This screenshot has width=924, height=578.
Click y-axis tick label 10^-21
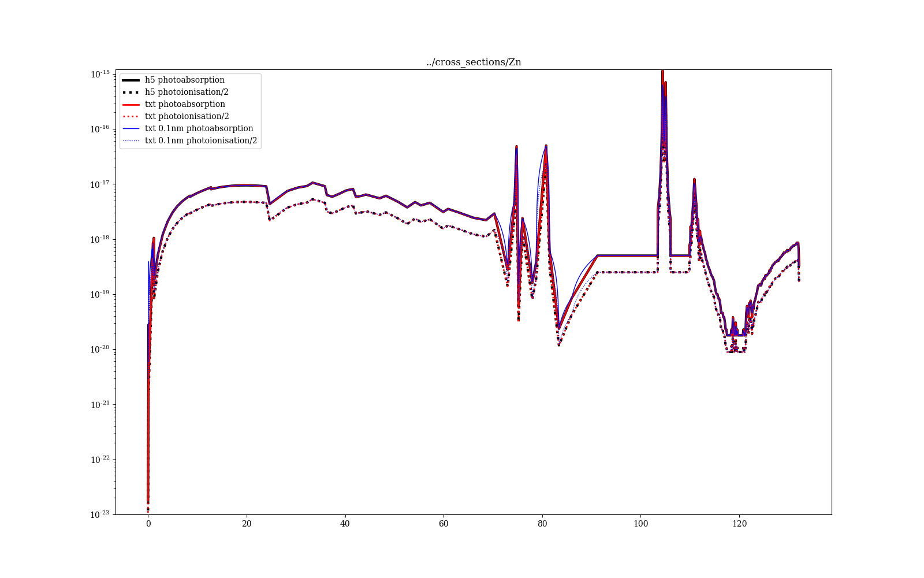point(100,404)
